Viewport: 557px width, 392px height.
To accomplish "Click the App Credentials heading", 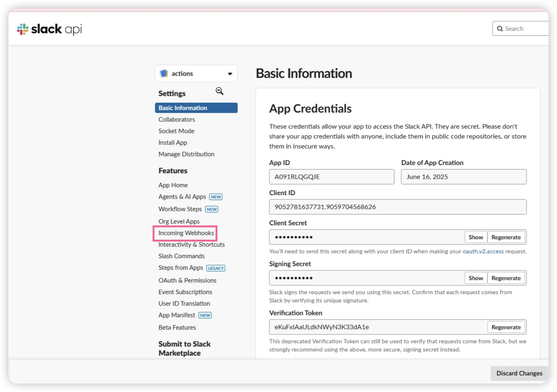I will click(310, 109).
